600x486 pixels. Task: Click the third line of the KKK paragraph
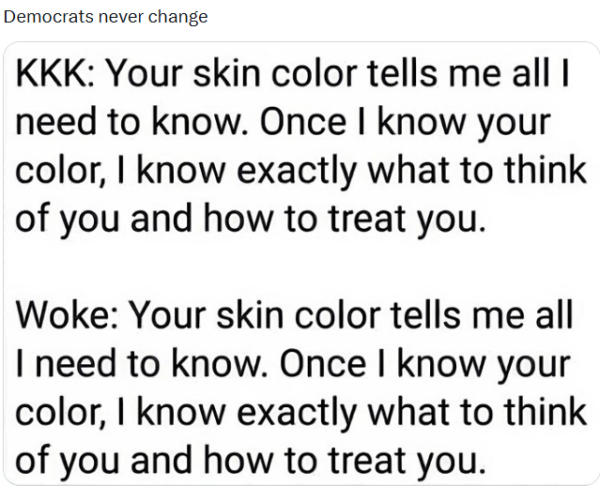pyautogui.click(x=300, y=170)
